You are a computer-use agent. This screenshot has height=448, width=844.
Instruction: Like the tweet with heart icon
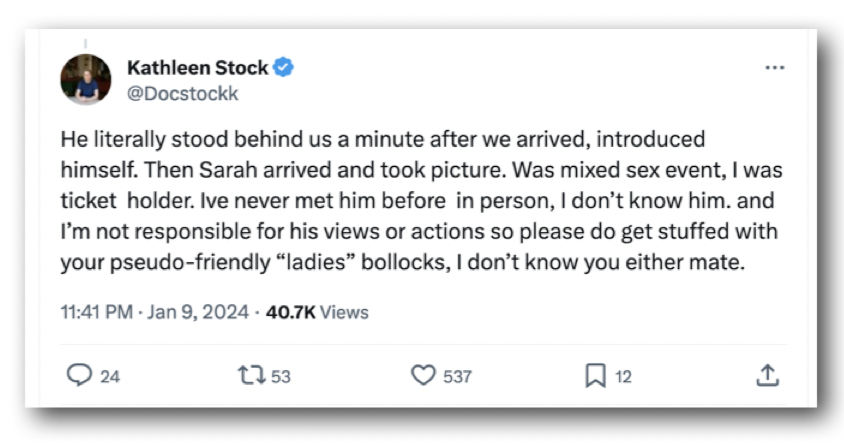[x=424, y=375]
